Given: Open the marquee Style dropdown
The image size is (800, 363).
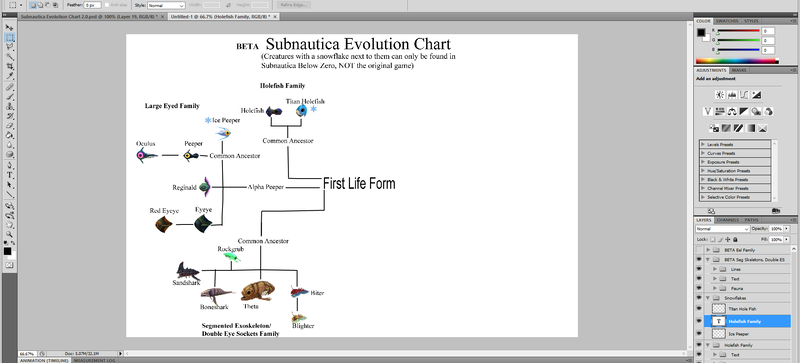Looking at the screenshot, I should 166,5.
